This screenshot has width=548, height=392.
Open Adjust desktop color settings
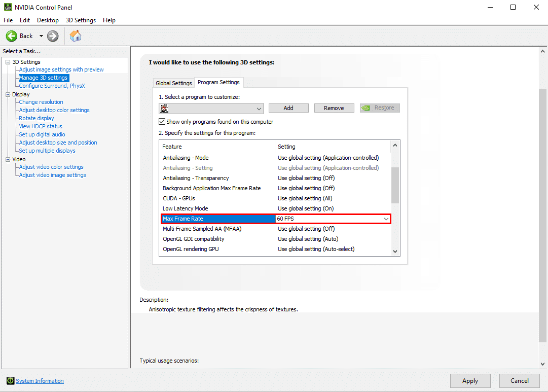(54, 110)
